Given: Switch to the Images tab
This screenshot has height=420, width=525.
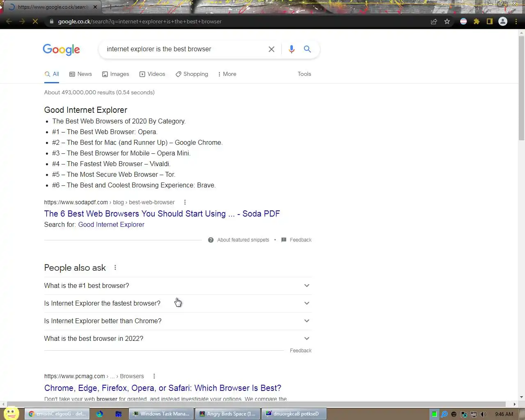Looking at the screenshot, I should point(115,74).
